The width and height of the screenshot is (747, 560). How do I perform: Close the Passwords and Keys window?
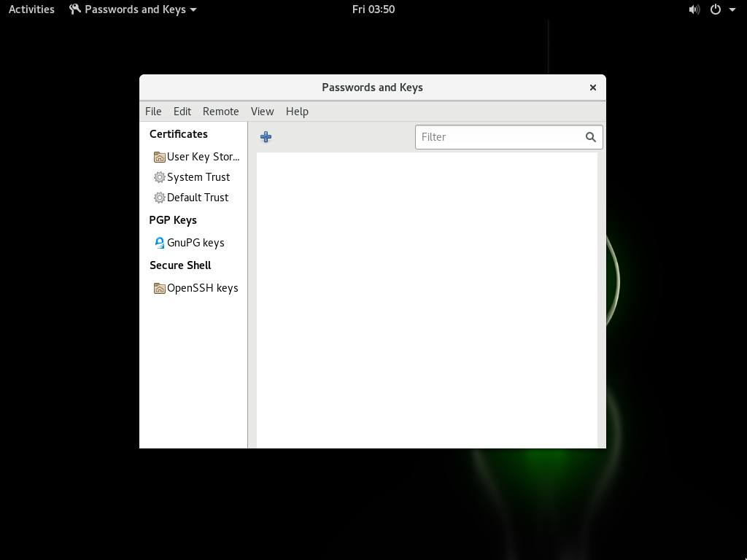tap(592, 87)
